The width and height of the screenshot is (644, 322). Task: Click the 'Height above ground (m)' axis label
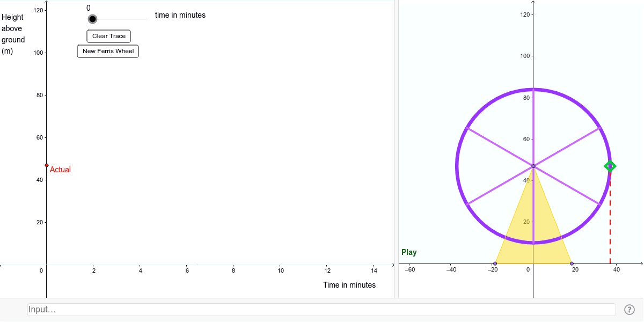coord(13,34)
